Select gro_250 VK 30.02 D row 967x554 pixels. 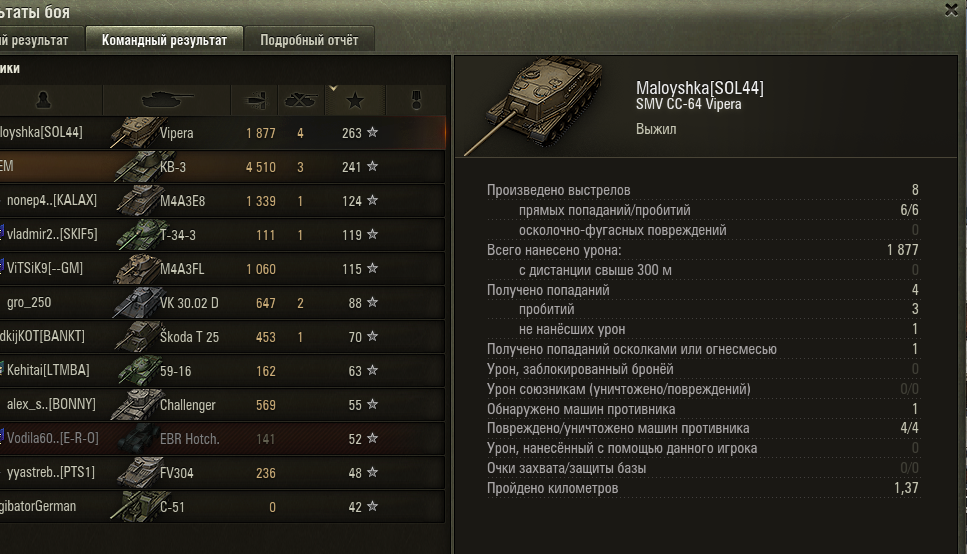[x=222, y=303]
